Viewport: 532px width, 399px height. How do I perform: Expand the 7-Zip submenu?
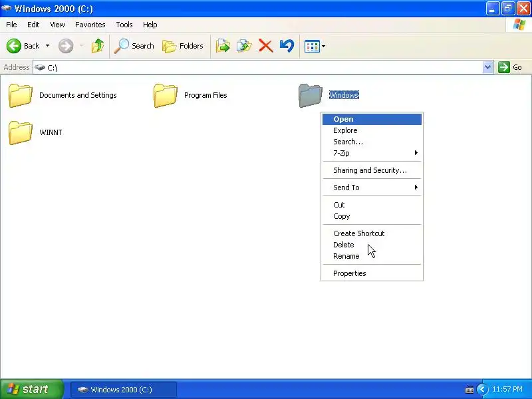[x=372, y=153]
